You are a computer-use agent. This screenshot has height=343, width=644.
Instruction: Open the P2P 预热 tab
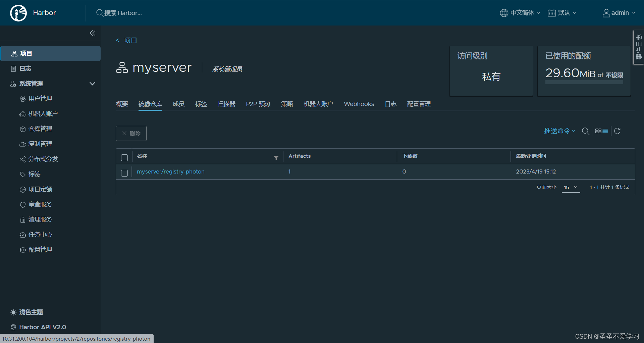click(x=258, y=104)
